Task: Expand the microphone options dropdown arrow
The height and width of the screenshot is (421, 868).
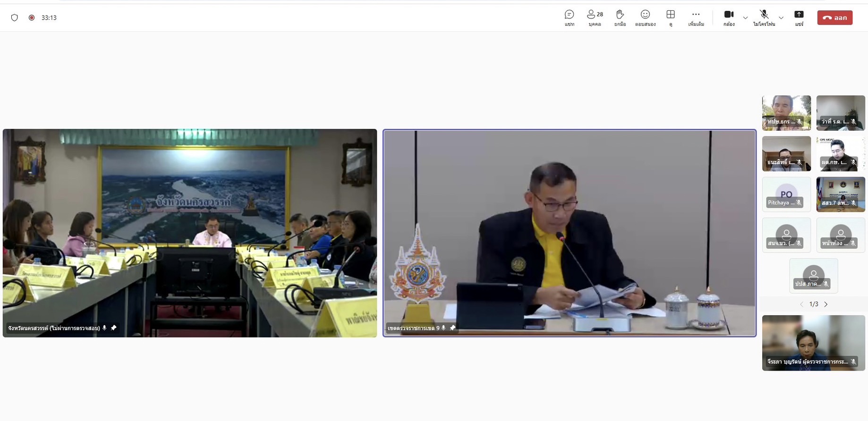Action: pos(781,18)
